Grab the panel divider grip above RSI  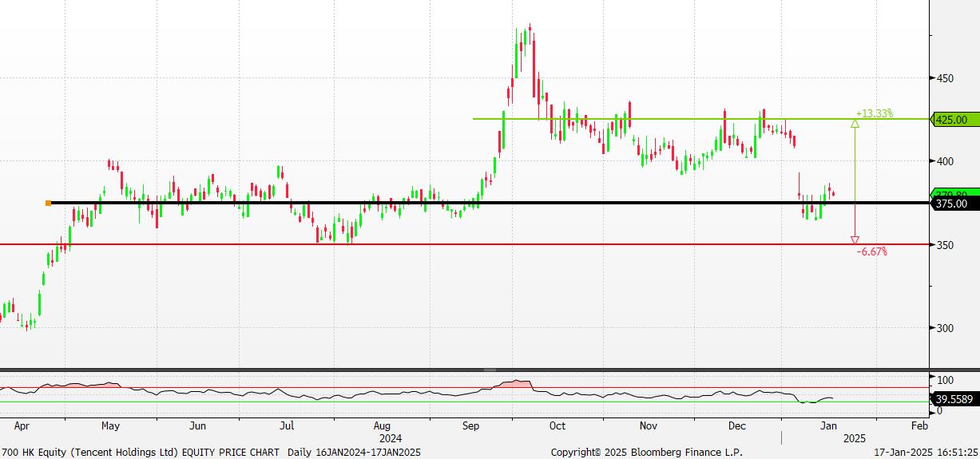coord(490,370)
